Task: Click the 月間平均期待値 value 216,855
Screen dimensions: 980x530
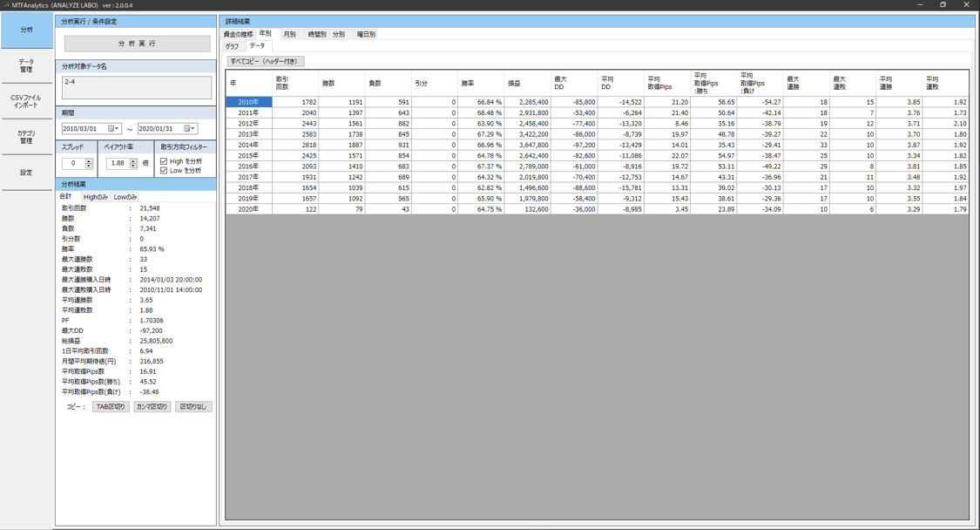Action: point(152,361)
